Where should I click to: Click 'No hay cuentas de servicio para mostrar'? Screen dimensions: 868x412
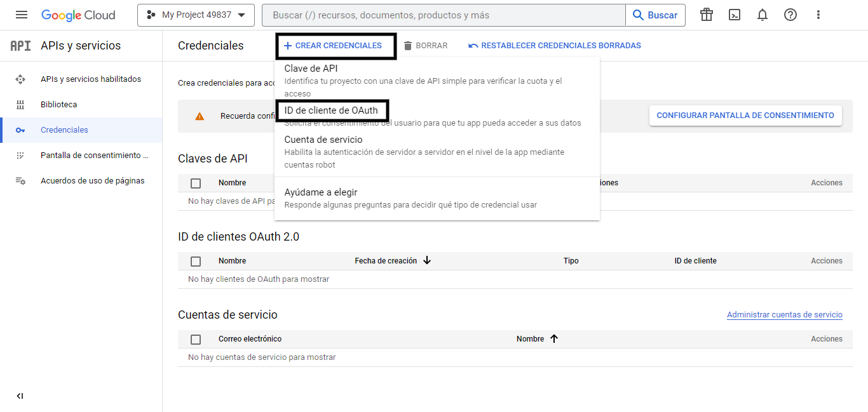coord(262,357)
